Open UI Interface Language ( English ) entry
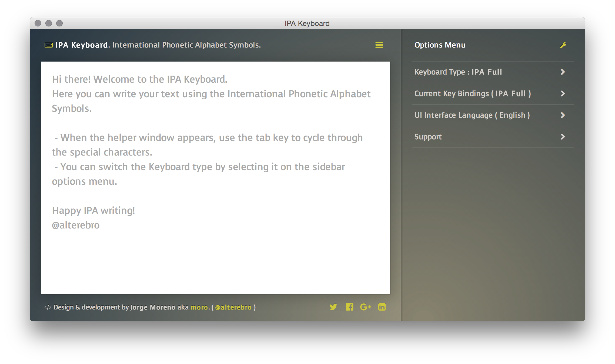615x364 pixels. 472,115
